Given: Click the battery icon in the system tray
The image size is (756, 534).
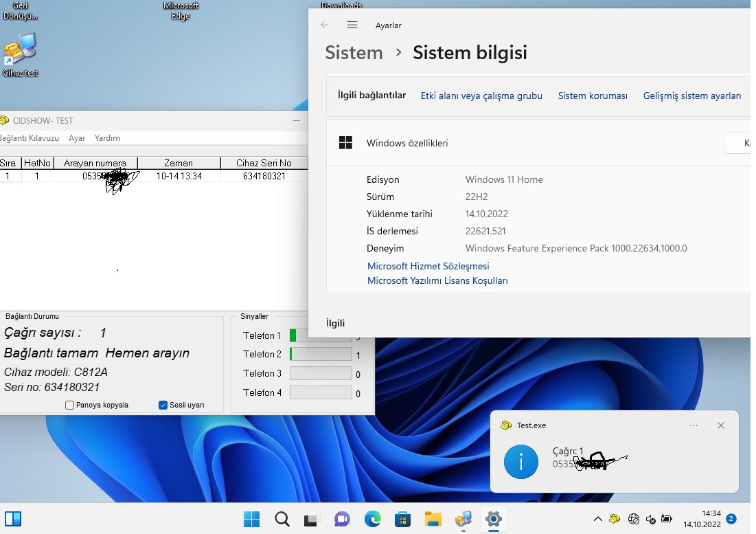Looking at the screenshot, I should coord(667,519).
